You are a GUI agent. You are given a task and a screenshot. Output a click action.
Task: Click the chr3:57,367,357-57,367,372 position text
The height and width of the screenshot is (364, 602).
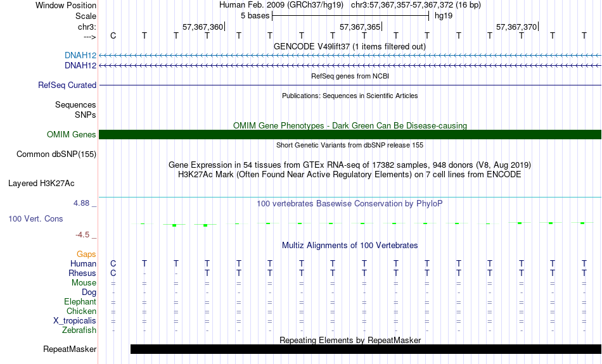click(416, 5)
